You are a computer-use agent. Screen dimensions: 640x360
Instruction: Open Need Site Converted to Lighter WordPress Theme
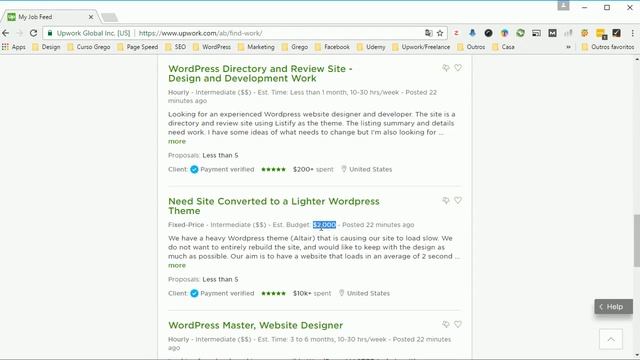[273, 206]
